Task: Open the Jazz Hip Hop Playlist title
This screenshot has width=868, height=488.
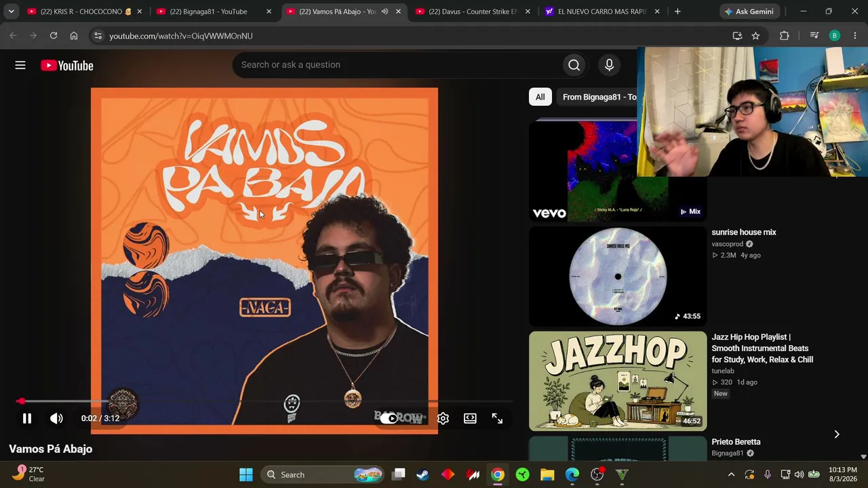Action: tap(762, 348)
